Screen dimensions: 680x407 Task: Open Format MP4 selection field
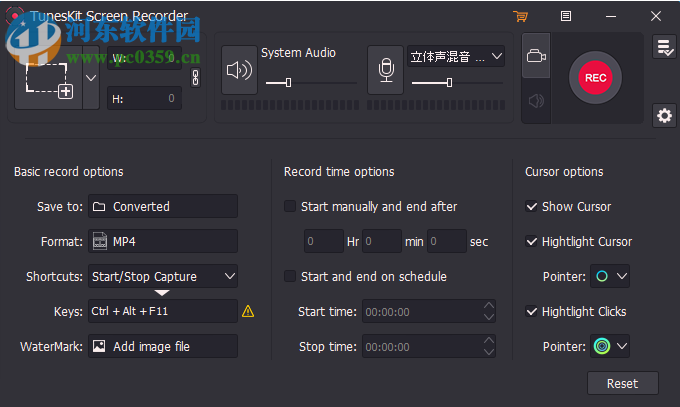coord(163,241)
